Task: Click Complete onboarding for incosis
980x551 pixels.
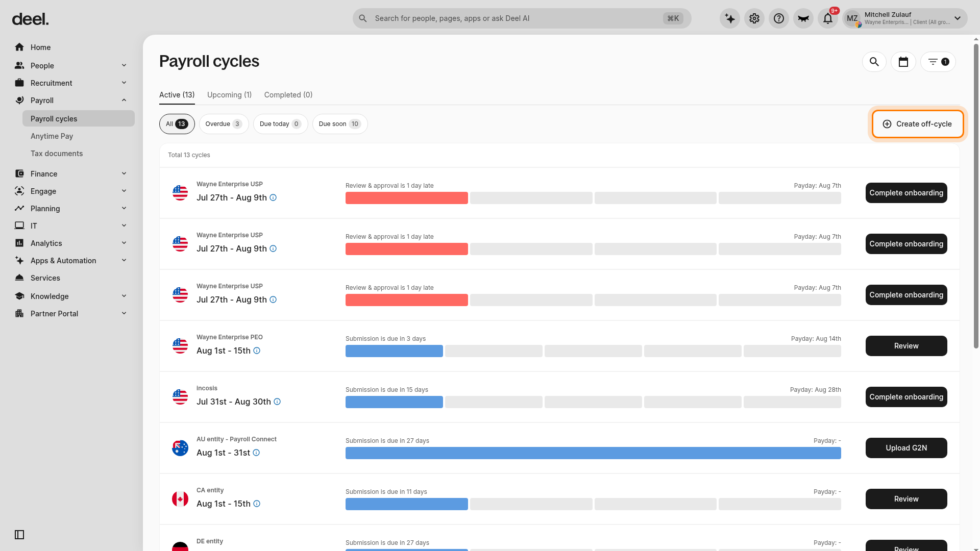Action: pyautogui.click(x=906, y=397)
